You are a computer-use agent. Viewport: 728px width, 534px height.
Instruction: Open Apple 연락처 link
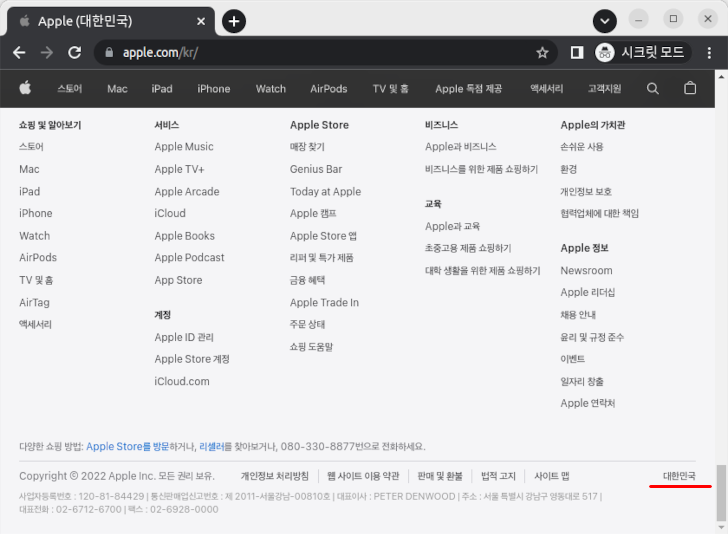tap(588, 403)
